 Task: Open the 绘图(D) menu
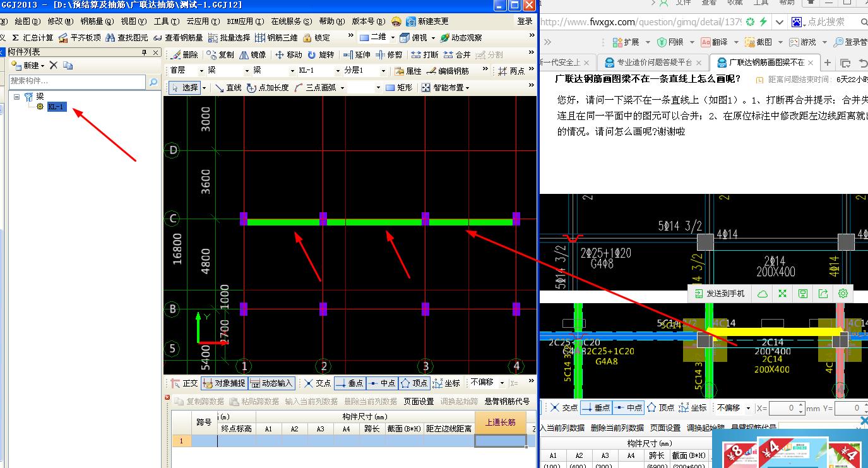(27, 21)
